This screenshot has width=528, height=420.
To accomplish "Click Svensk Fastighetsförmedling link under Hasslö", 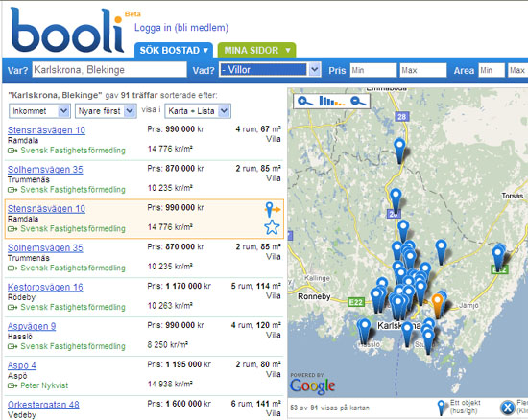I will pos(73,346).
